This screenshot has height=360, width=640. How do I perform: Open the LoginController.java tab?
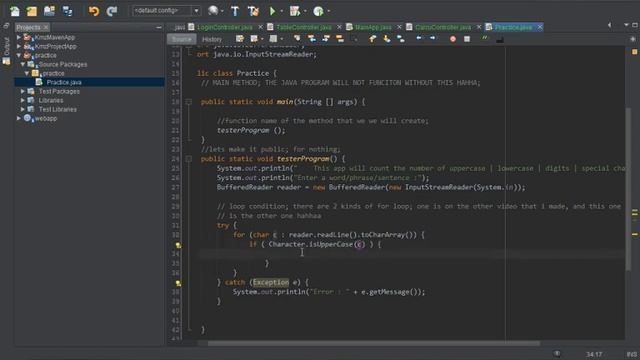tap(224, 27)
